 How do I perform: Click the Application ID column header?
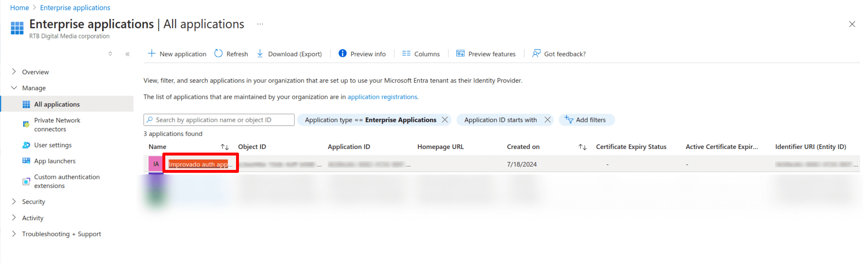pyautogui.click(x=349, y=147)
